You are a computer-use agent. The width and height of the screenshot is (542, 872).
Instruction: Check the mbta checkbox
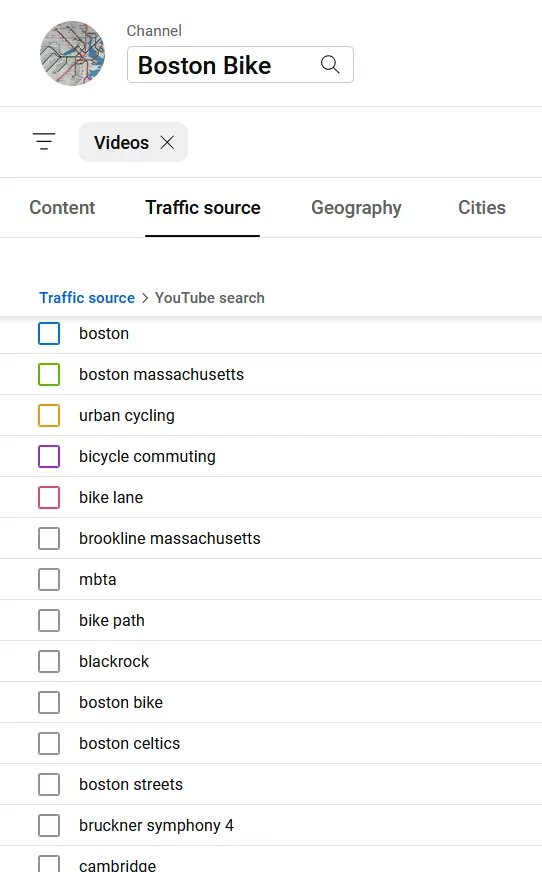49,579
